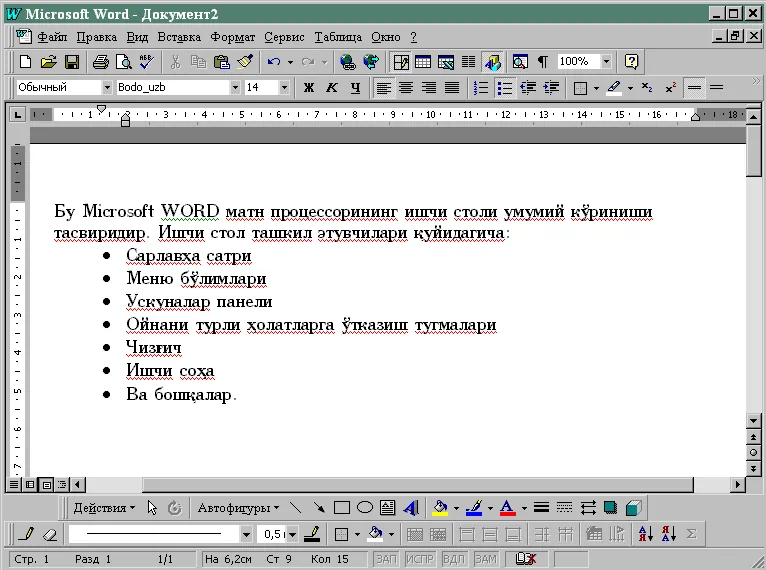Viewport: 766px width, 570px height.
Task: Choose line color brush swatch
Action: pyautogui.click(x=474, y=508)
